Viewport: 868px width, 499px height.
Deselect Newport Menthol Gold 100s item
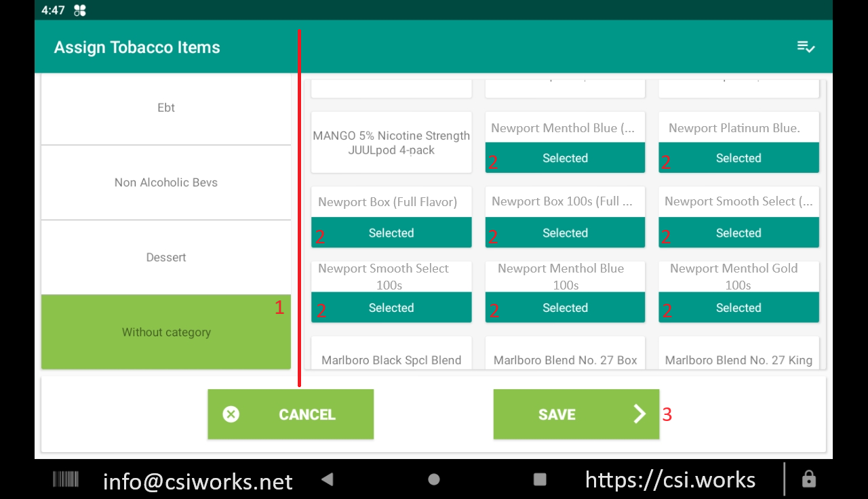738,292
